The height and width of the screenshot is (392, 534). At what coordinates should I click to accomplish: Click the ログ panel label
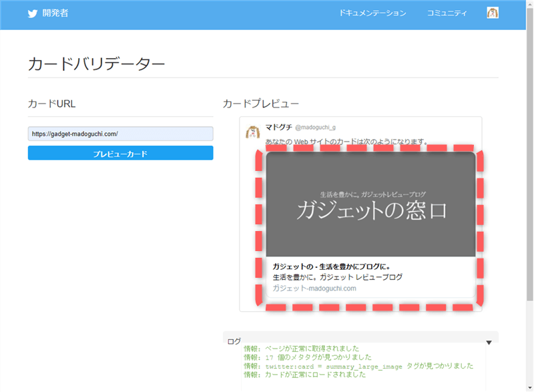pos(234,341)
